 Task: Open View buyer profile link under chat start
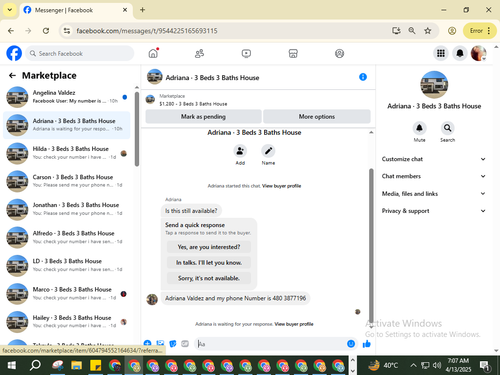(281, 186)
